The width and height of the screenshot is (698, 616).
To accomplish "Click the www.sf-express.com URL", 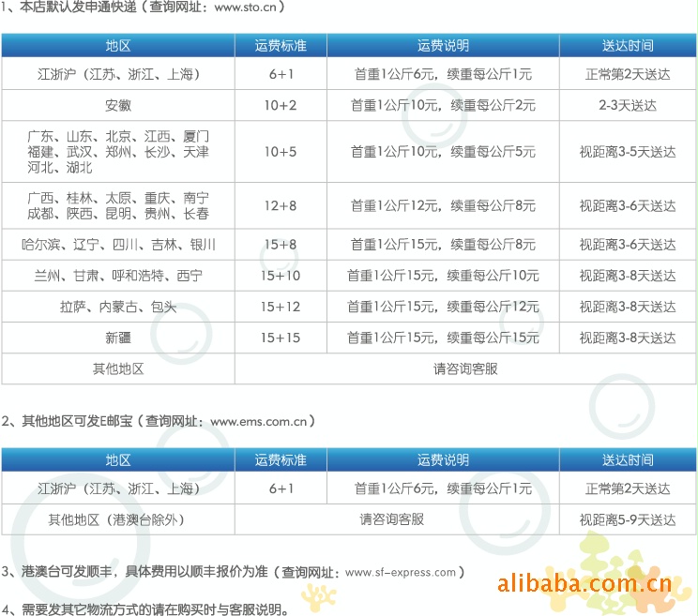I will (x=401, y=572).
